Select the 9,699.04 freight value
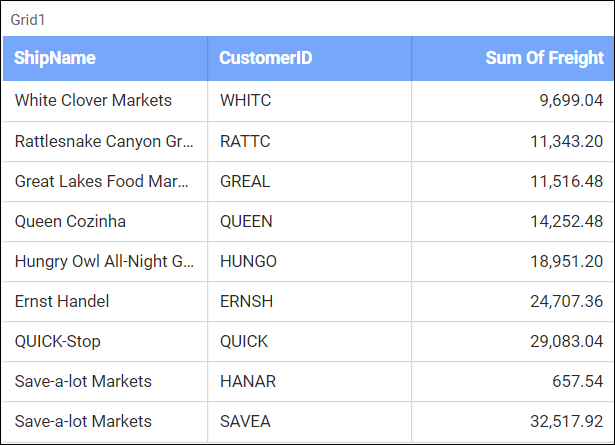The width and height of the screenshot is (615, 445). (571, 101)
